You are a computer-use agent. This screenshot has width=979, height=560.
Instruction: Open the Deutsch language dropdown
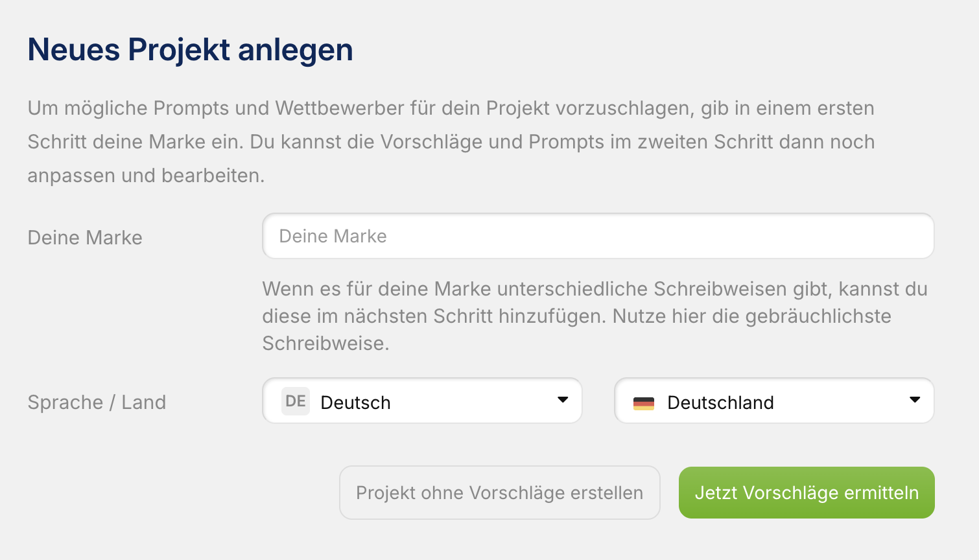[421, 401]
